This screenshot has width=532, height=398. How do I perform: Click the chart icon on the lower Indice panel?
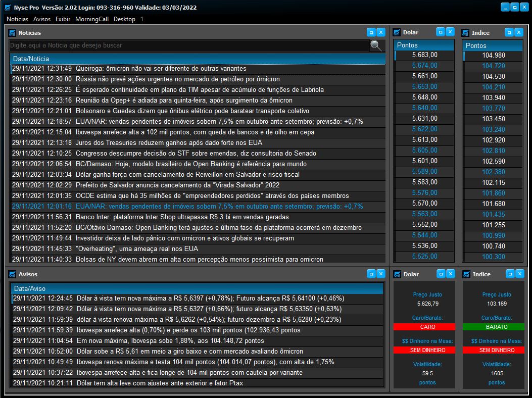(x=465, y=274)
